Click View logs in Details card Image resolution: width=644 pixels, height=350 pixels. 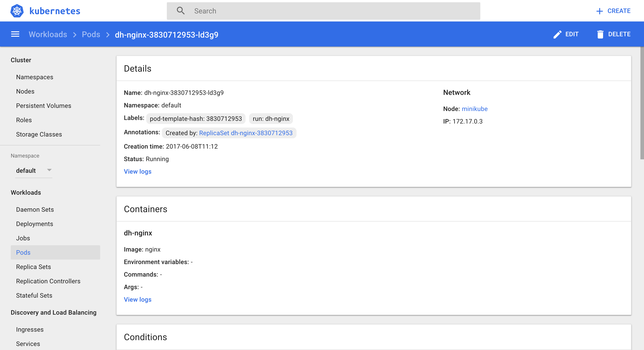[x=138, y=171]
